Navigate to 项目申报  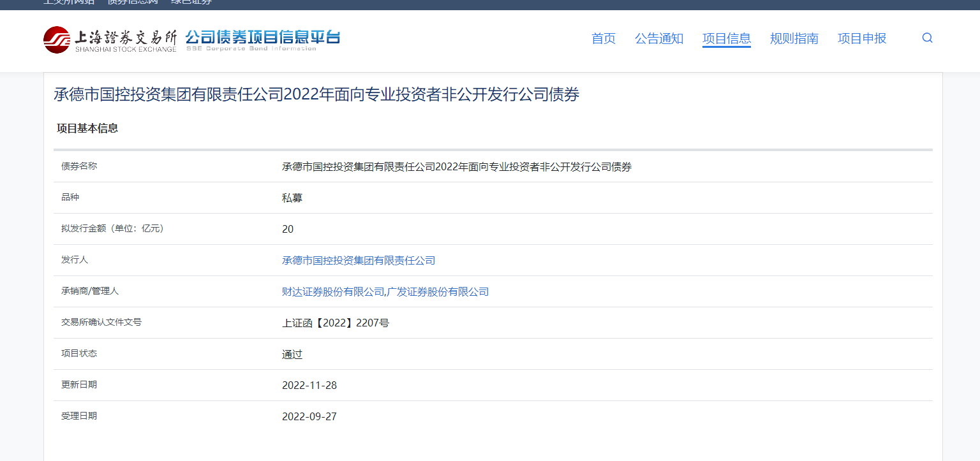coord(861,38)
